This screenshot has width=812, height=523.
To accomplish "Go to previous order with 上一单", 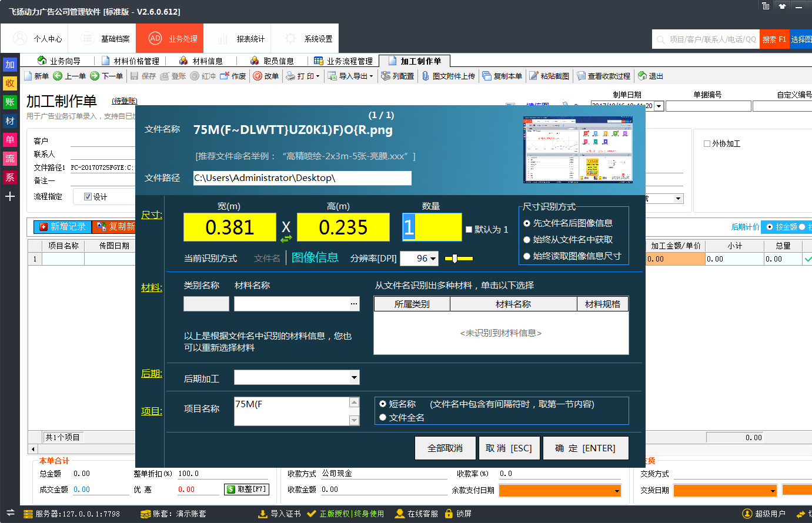I will pyautogui.click(x=58, y=76).
